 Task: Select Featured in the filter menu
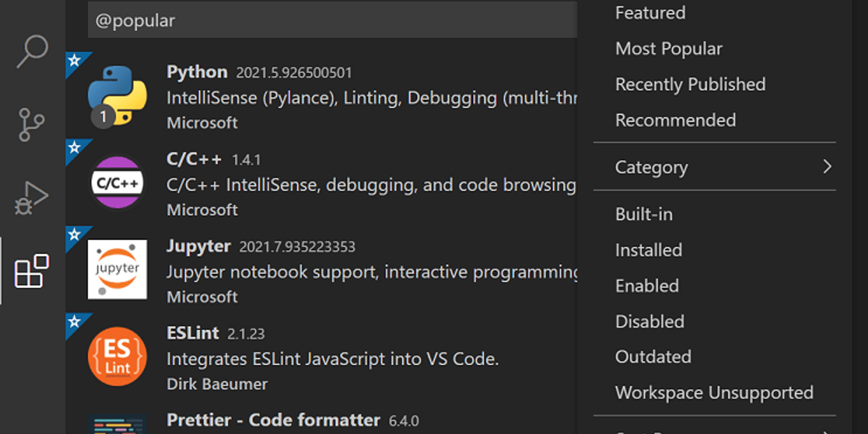point(650,13)
